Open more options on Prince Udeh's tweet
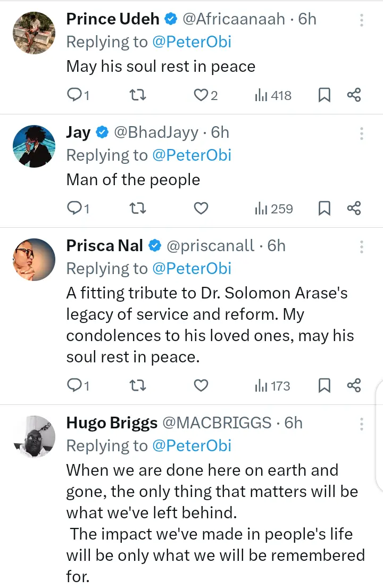 [362, 20]
